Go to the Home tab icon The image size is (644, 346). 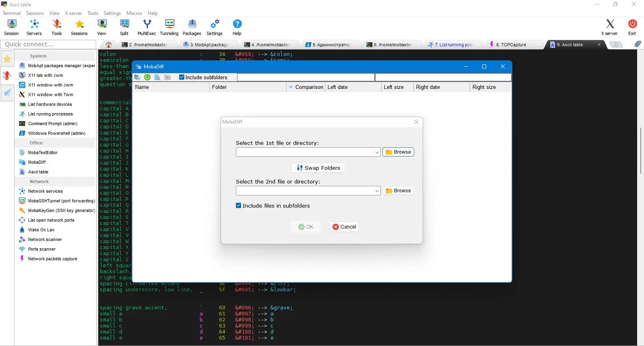tap(109, 45)
